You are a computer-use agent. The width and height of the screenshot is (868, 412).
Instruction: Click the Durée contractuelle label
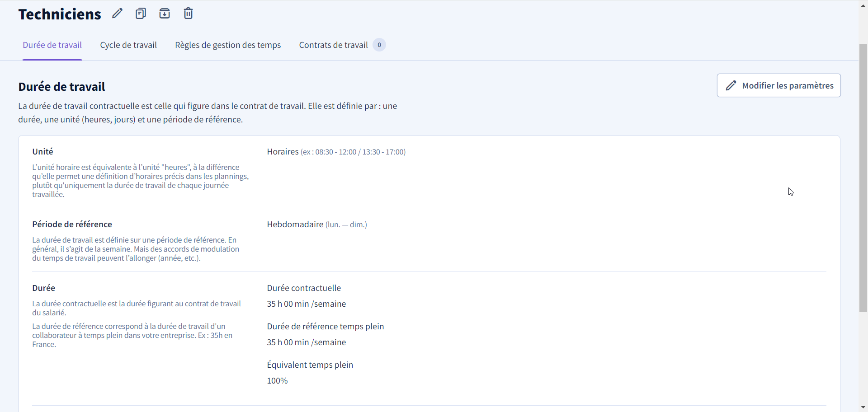point(304,288)
